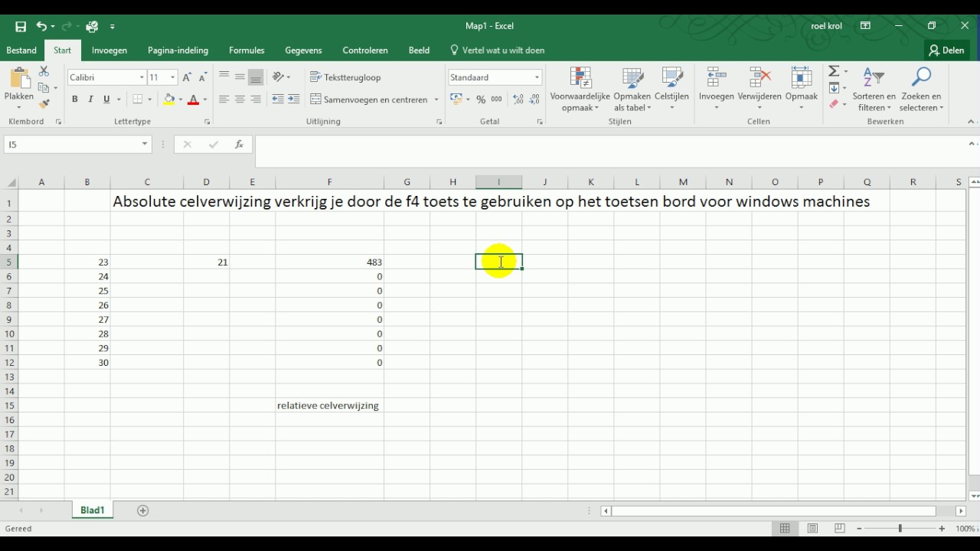The image size is (980, 551).
Task: Click the Delen share button
Action: coord(947,51)
